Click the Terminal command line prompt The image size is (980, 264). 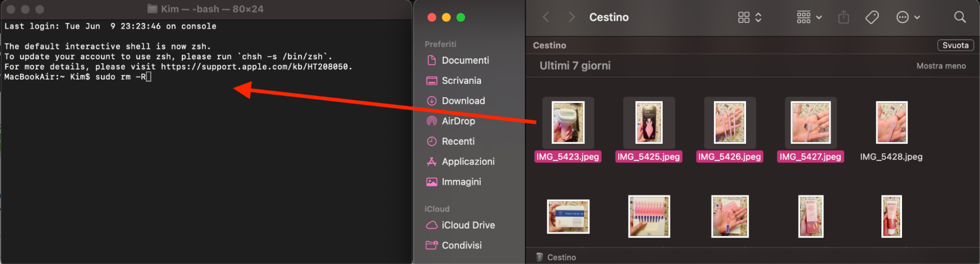point(77,77)
